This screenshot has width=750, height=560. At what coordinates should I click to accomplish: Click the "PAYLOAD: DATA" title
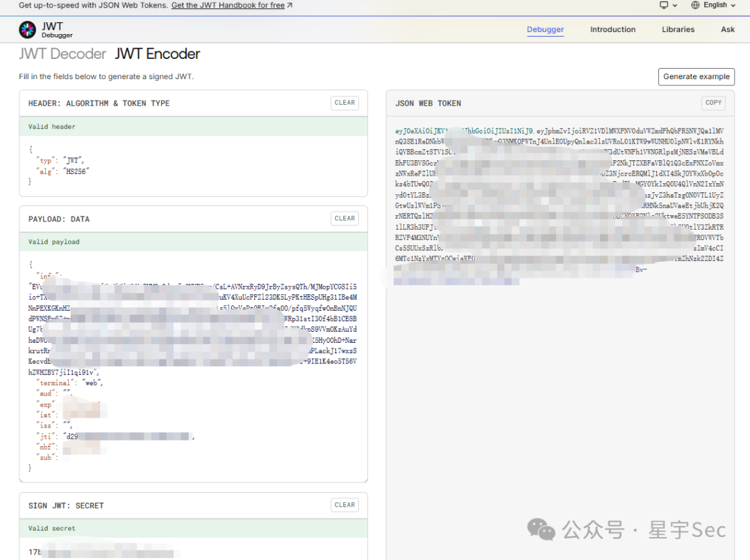tap(59, 219)
